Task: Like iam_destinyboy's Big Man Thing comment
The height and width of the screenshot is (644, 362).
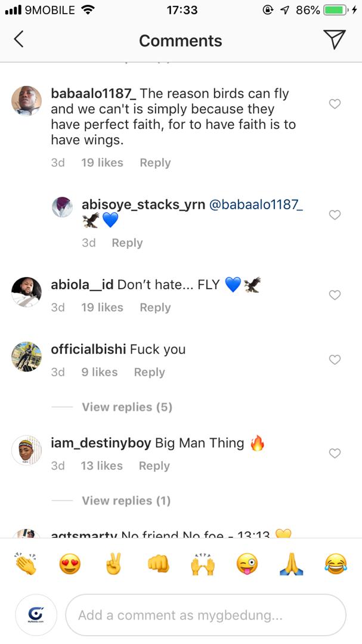Action: pos(335,453)
